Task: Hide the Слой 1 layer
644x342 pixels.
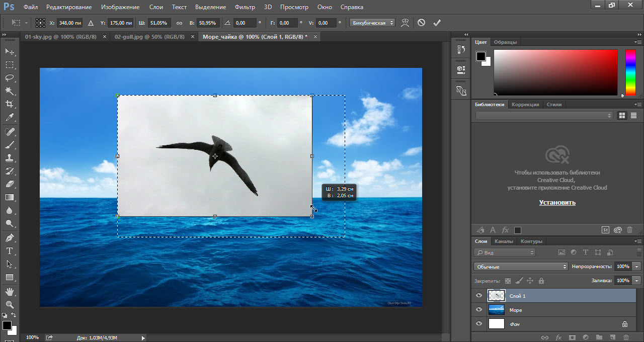Action: pyautogui.click(x=479, y=296)
